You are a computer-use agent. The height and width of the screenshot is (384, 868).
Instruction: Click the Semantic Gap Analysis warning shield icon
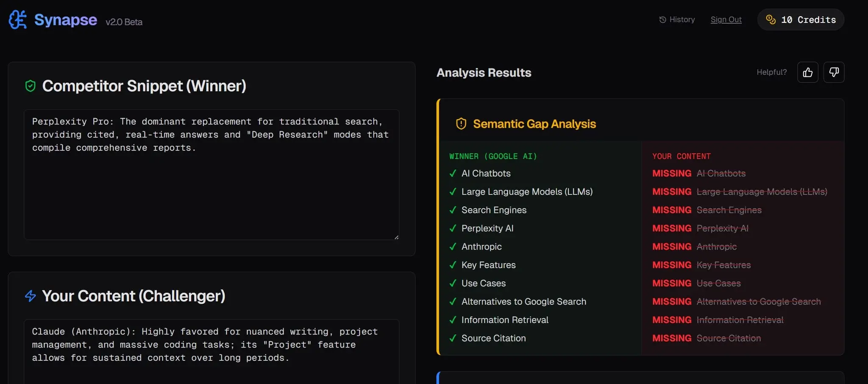tap(461, 124)
